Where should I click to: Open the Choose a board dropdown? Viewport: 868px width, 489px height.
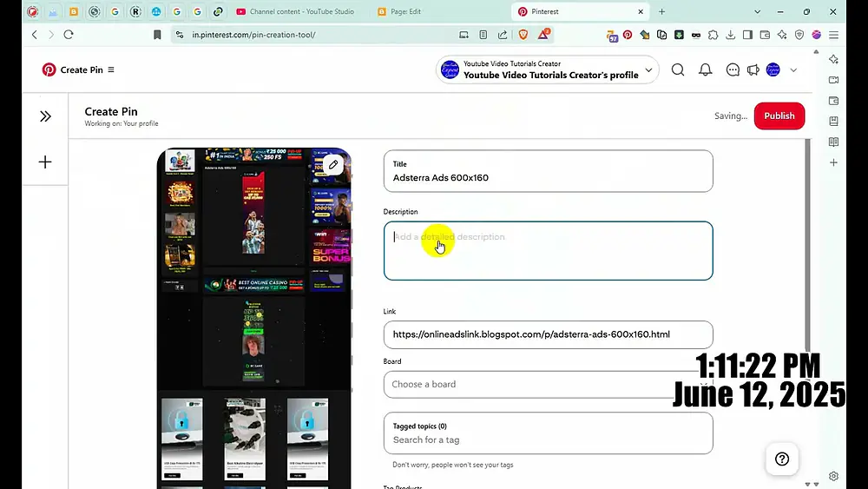[548, 384]
